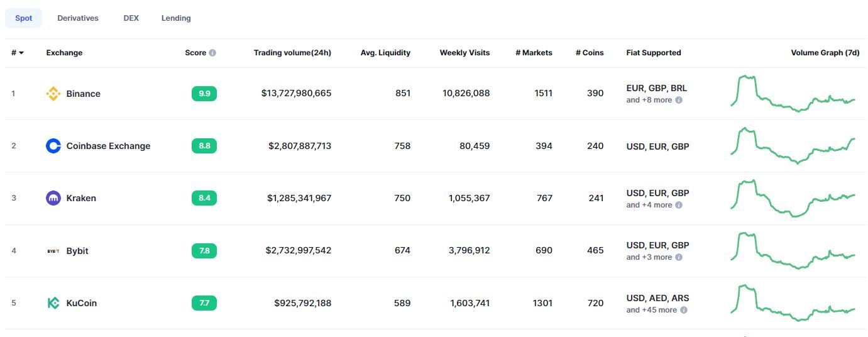Screen dimensions: 868x337
Task: Sort table by Trading volume(24h) header
Action: click(x=292, y=53)
